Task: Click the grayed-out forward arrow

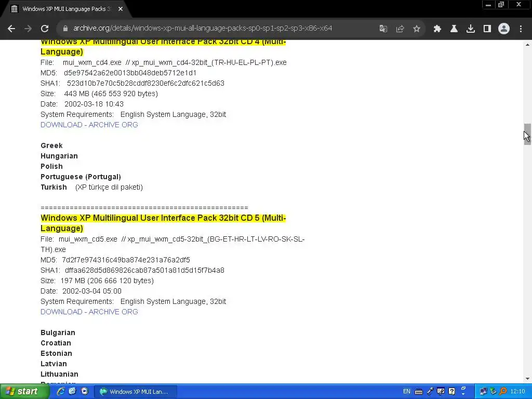Action: tap(28, 29)
